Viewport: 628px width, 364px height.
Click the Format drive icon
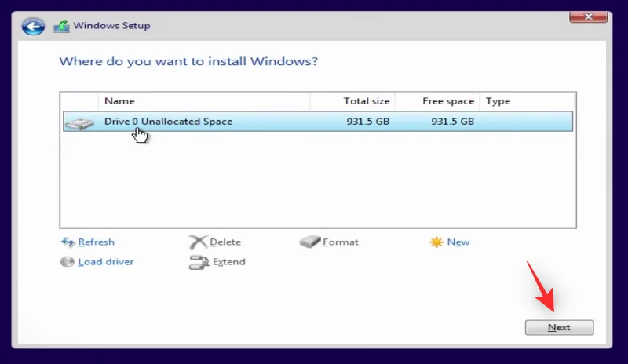(310, 242)
